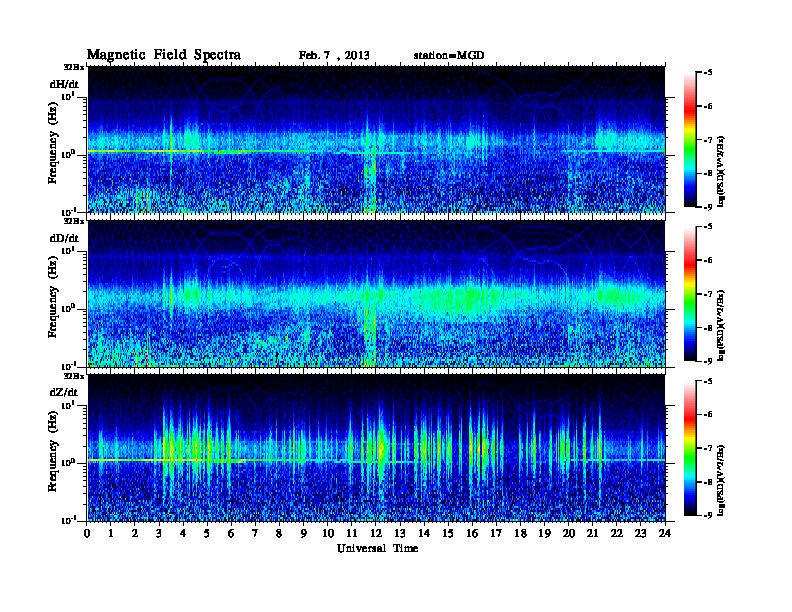Viewport: 792px width, 612px height.
Task: Click the log(PSD) label beside dD/dt color bar
Action: 721,325
